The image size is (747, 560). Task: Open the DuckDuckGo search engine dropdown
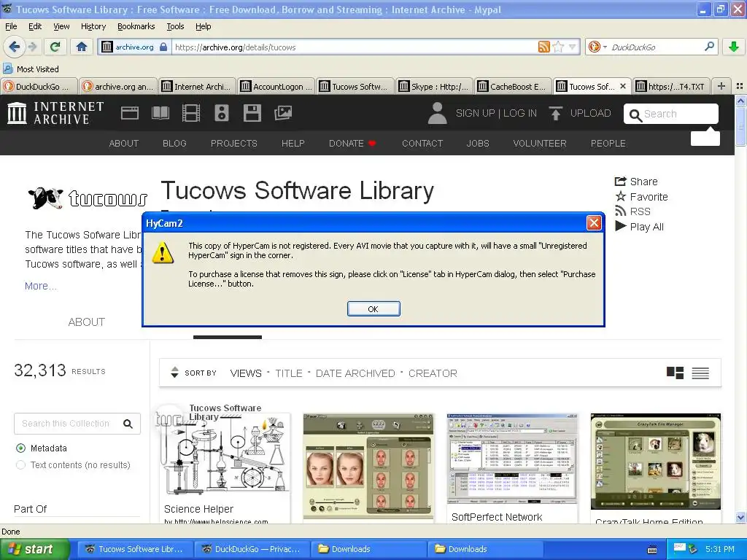click(x=597, y=47)
